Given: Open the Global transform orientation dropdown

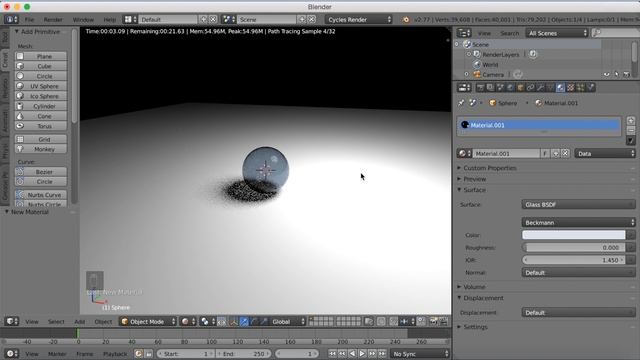Looking at the screenshot, I should pos(288,322).
